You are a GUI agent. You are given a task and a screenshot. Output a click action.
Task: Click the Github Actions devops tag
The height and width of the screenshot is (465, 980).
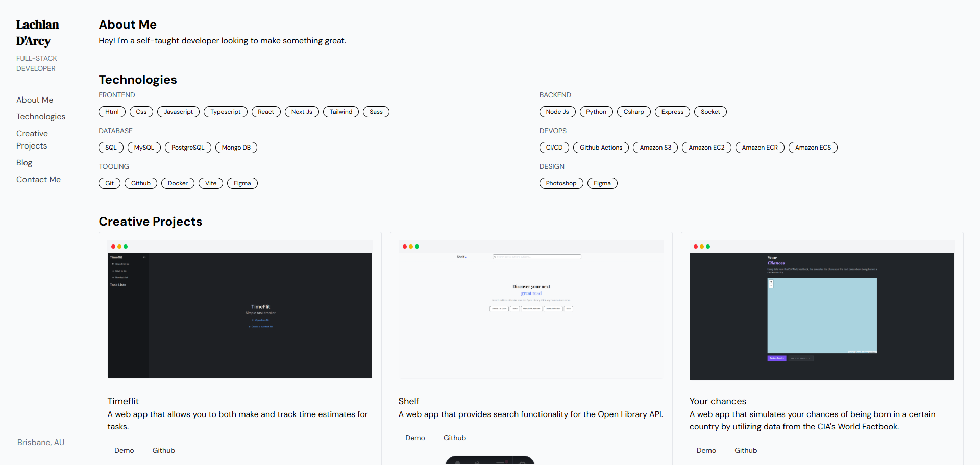click(x=601, y=148)
